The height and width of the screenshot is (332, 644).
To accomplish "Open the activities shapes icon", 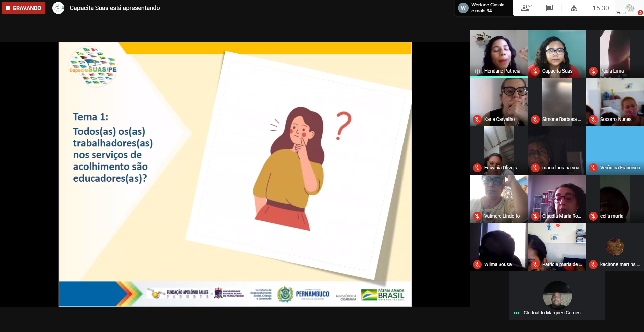I will tap(574, 8).
